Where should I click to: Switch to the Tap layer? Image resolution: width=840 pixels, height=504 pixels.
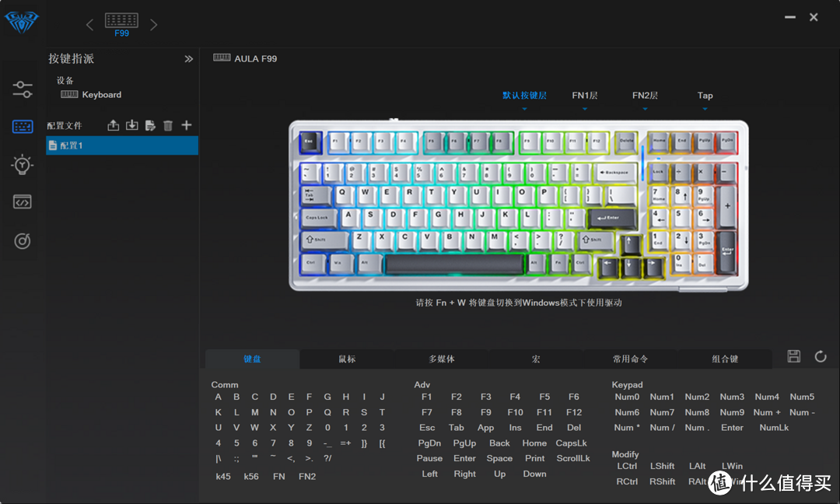[x=705, y=95]
